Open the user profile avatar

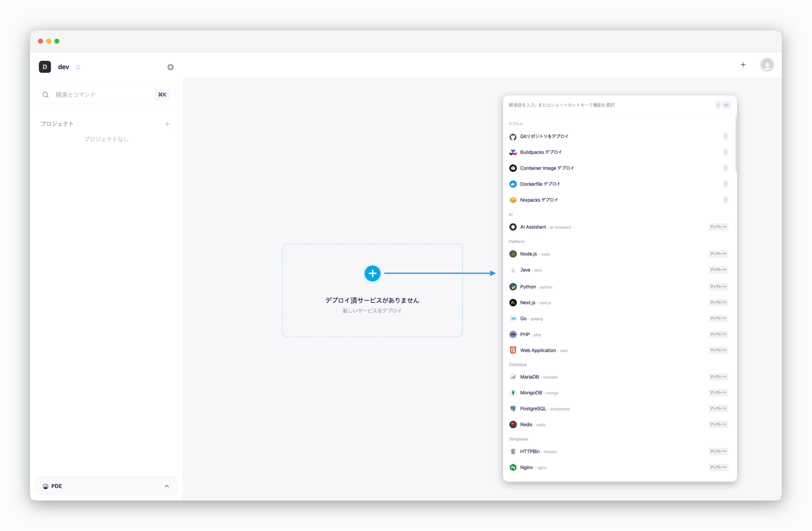[x=767, y=65]
